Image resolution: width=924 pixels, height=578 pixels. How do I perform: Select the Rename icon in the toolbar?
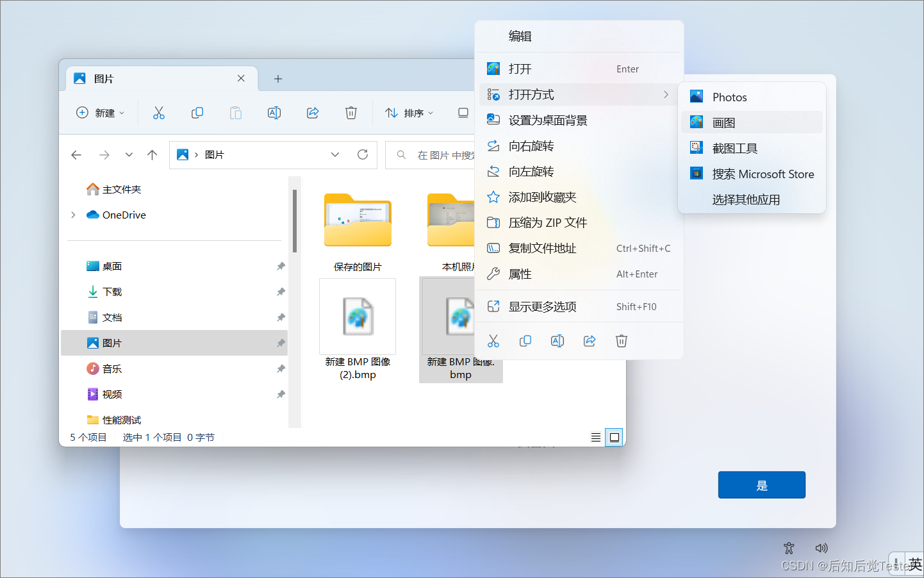[x=274, y=112]
